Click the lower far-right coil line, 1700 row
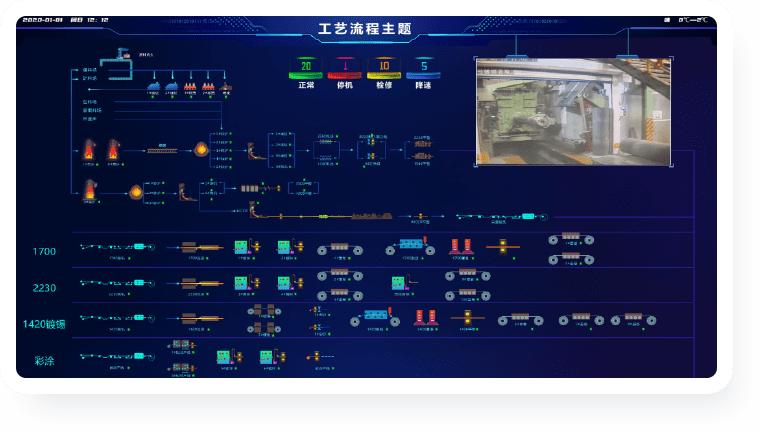 click(x=571, y=259)
